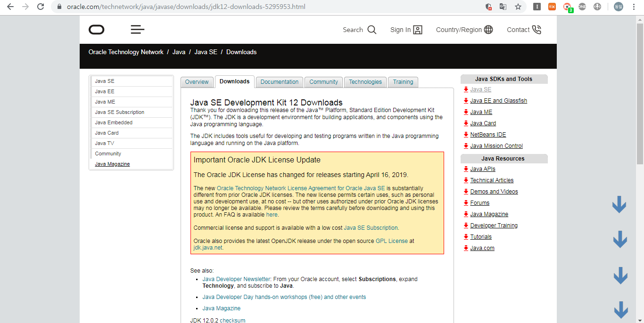
Task: Click the red arrow beside Tutorials
Action: pos(466,237)
